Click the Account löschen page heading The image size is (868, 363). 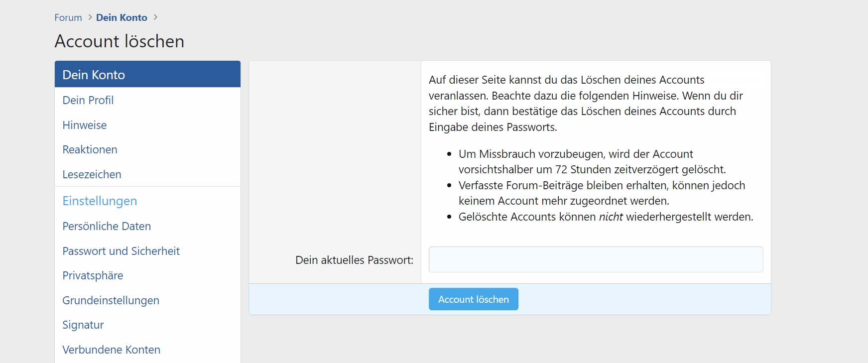pos(120,41)
